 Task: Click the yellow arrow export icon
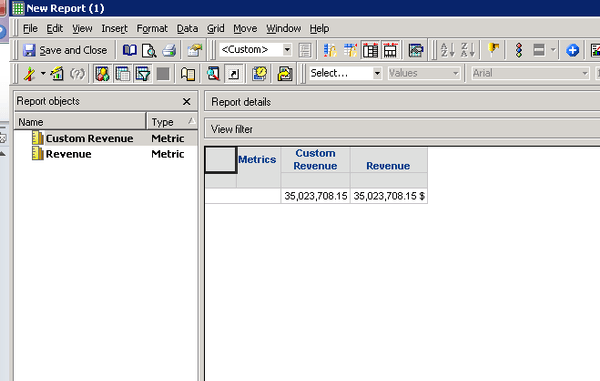coord(285,73)
